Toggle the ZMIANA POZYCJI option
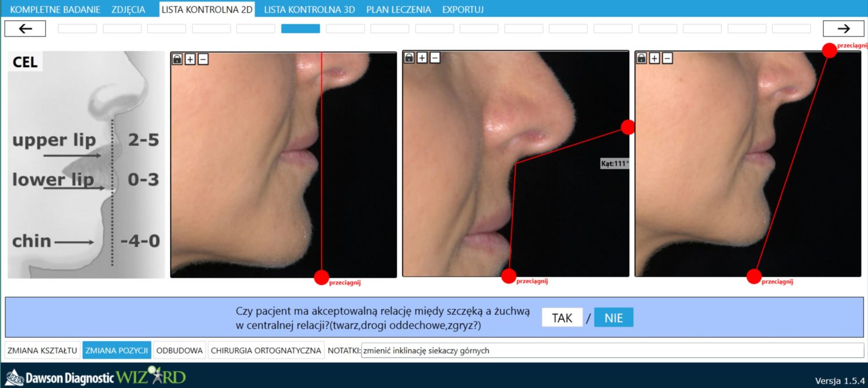The image size is (868, 388). (x=117, y=350)
